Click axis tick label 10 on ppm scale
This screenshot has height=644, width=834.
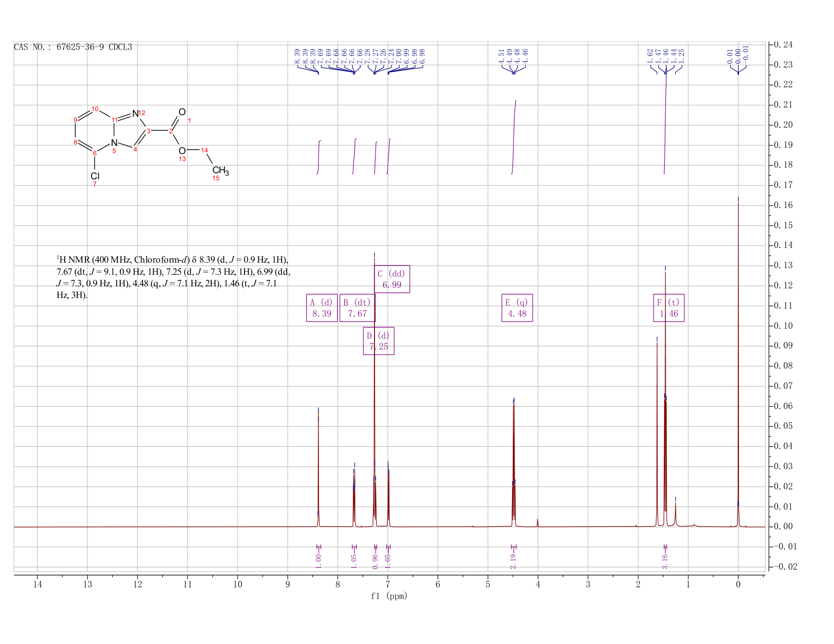pyautogui.click(x=238, y=584)
